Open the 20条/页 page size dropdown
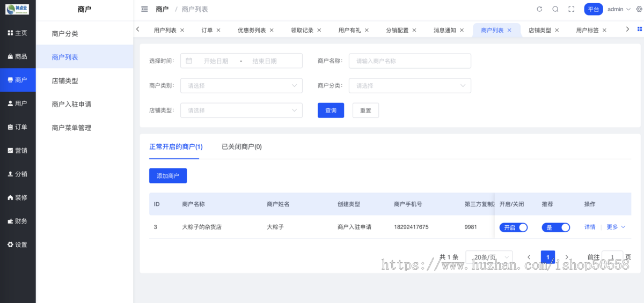Screen dimensions: 644x303 click(x=489, y=257)
